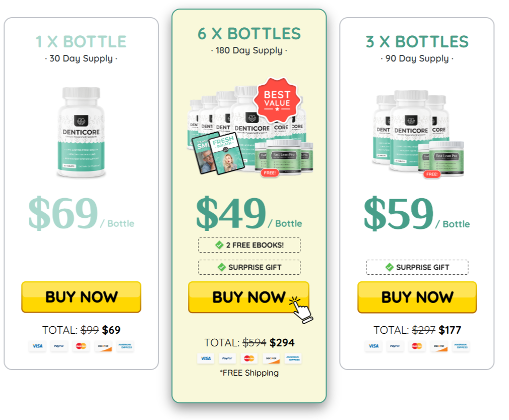Click the hand cursor icon on Buy Now

point(300,310)
